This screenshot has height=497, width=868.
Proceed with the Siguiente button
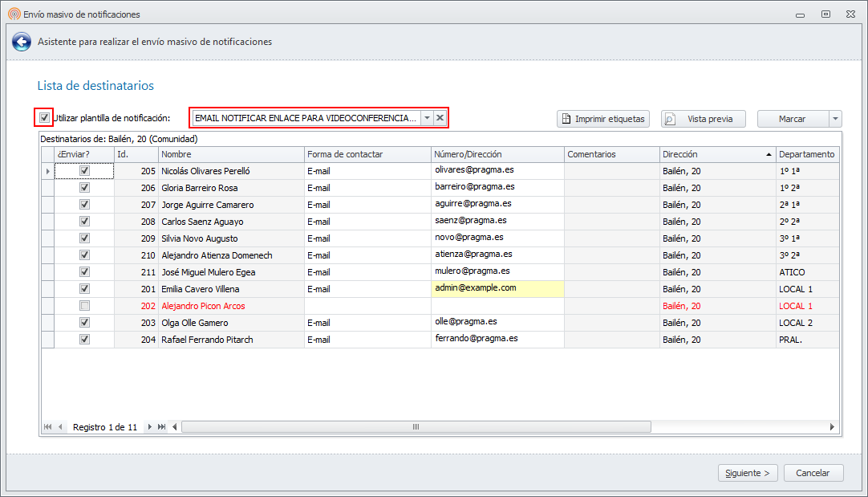pyautogui.click(x=748, y=473)
